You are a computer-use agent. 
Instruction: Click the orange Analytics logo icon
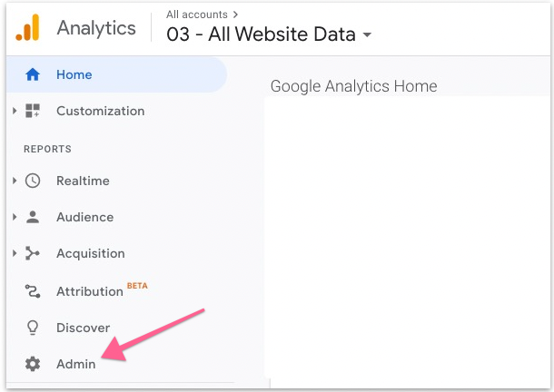pos(28,28)
